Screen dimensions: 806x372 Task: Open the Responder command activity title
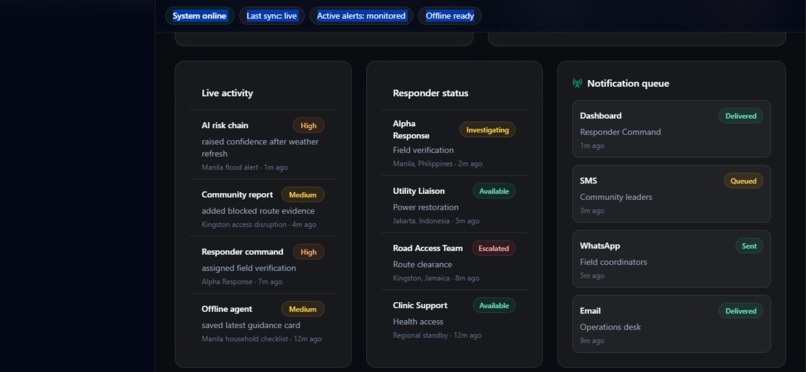pos(242,252)
